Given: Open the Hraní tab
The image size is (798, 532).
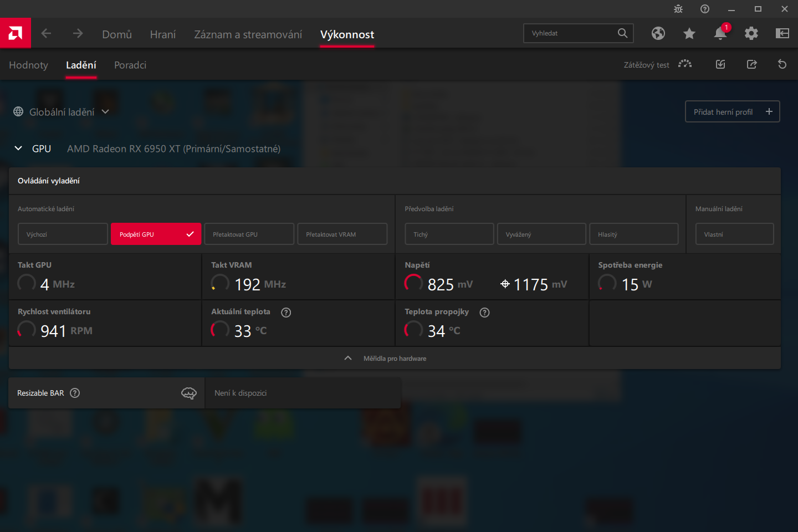Looking at the screenshot, I should point(163,34).
